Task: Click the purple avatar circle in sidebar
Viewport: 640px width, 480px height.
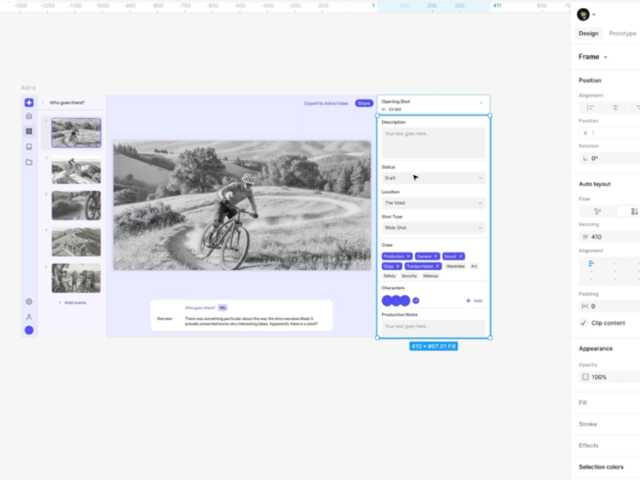Action: point(29,330)
